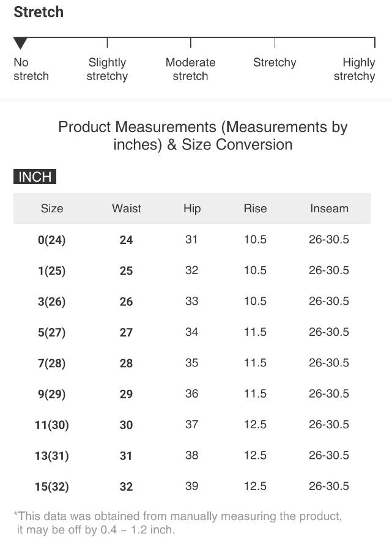This screenshot has height=539, width=392.
Task: Click the Size column header
Action: coord(52,209)
